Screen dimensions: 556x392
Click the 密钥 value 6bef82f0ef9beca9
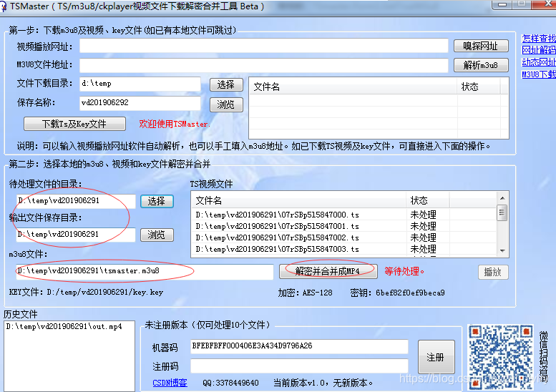[x=410, y=293]
